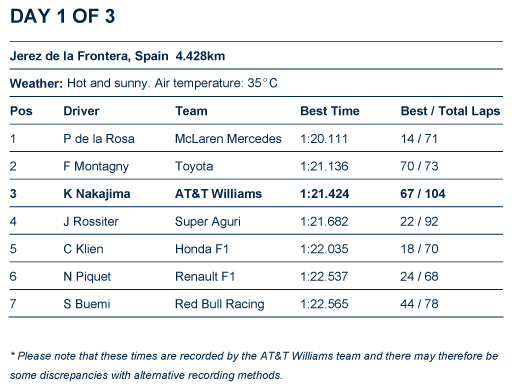Click the Pos column header
This screenshot has width=526, height=386.
click(21, 111)
